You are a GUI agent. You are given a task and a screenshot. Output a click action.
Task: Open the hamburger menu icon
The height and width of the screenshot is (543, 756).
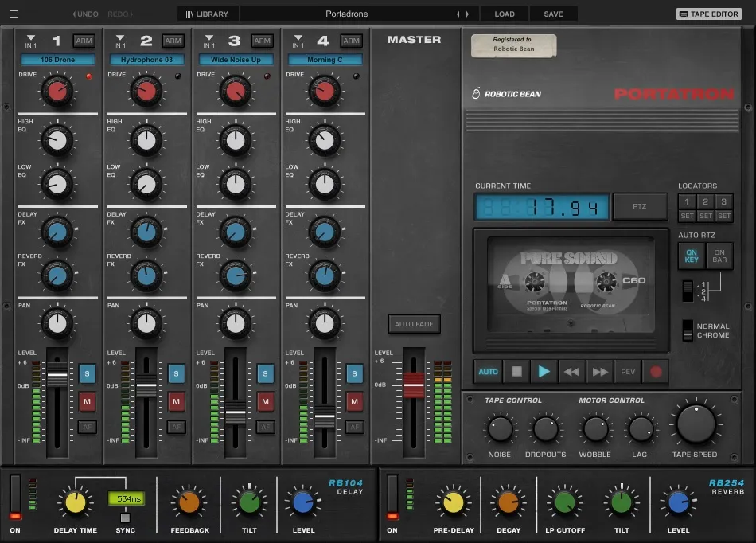pyautogui.click(x=14, y=14)
